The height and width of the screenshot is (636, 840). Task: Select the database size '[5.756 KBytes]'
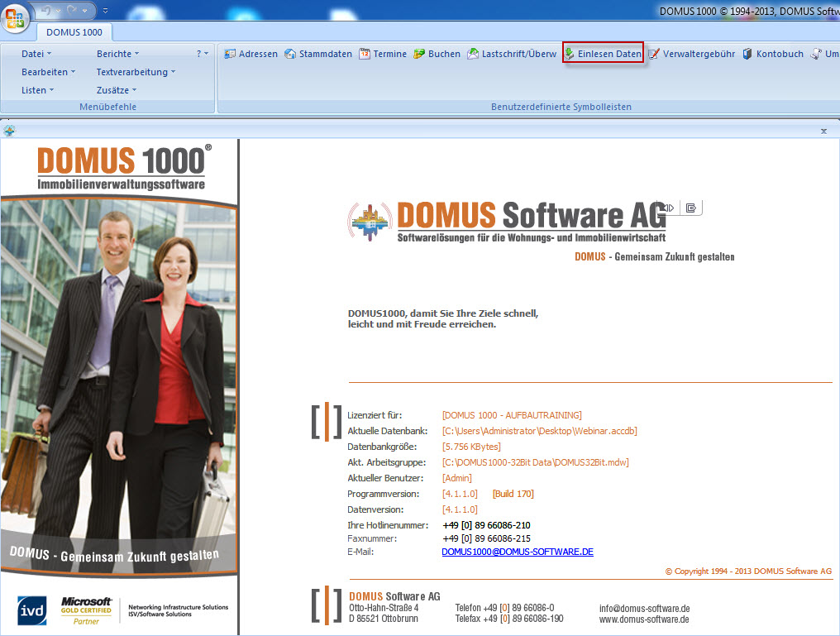471,447
